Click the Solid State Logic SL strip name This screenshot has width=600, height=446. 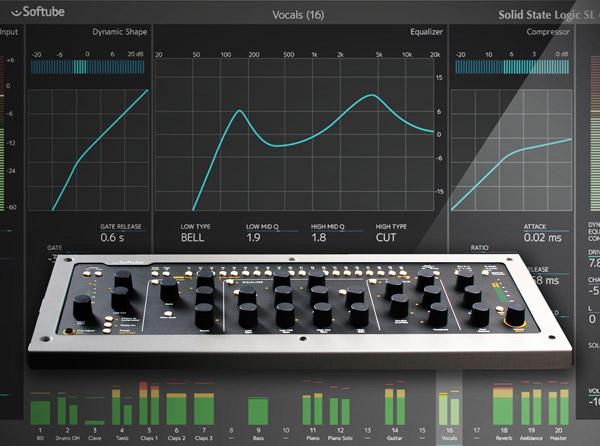pyautogui.click(x=549, y=15)
